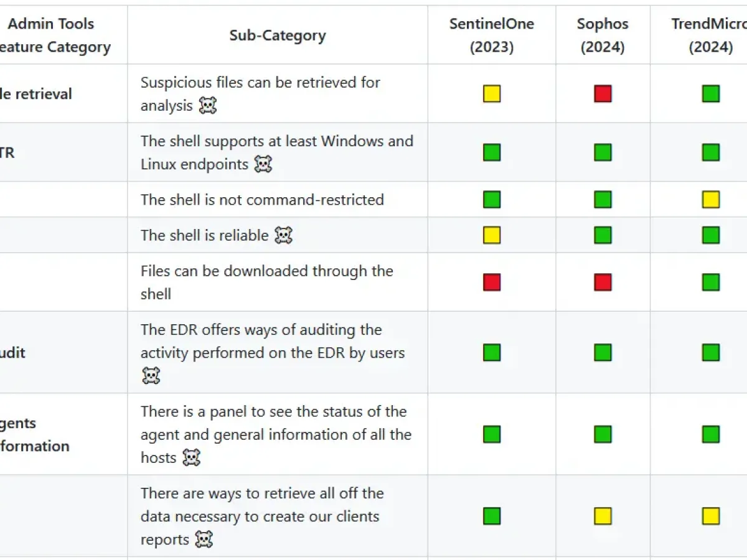Click TrendMicro's green square for agent status panel
This screenshot has width=747, height=560.
(711, 434)
